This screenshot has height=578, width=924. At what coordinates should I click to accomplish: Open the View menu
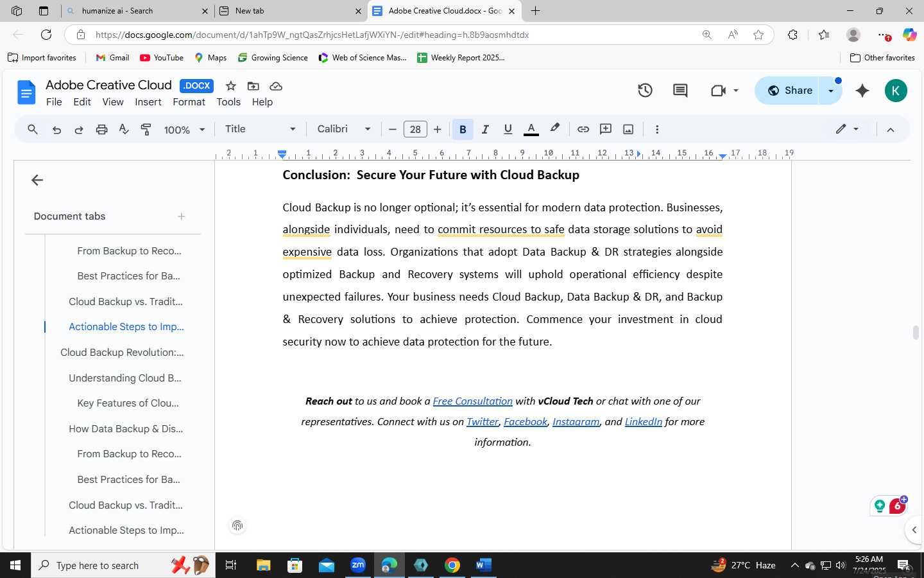point(113,102)
